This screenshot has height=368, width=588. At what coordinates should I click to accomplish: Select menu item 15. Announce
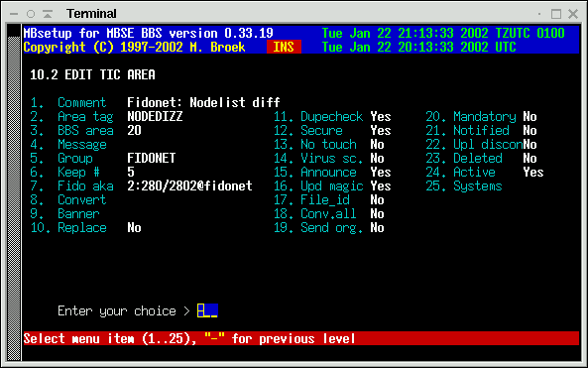tap(314, 173)
